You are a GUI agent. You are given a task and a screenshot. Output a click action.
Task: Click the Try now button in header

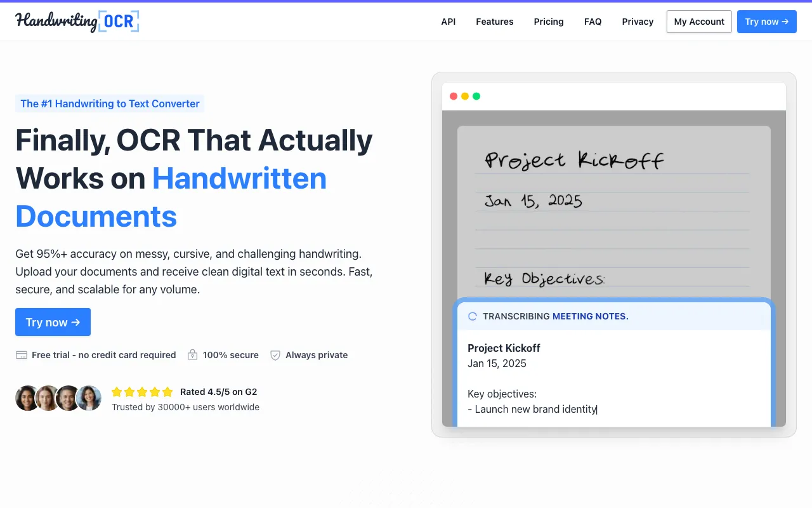[x=767, y=22]
